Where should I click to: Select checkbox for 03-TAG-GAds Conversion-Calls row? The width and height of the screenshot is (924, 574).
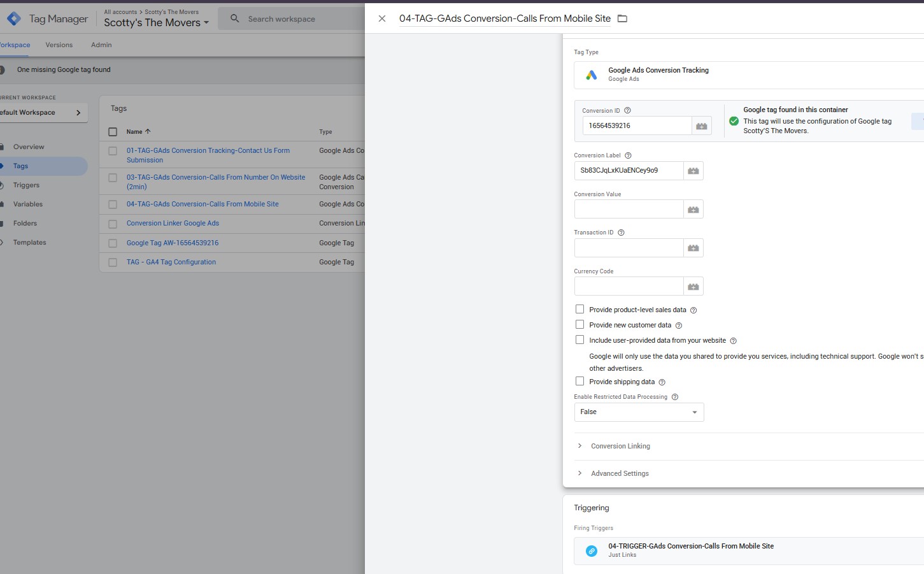pos(113,178)
